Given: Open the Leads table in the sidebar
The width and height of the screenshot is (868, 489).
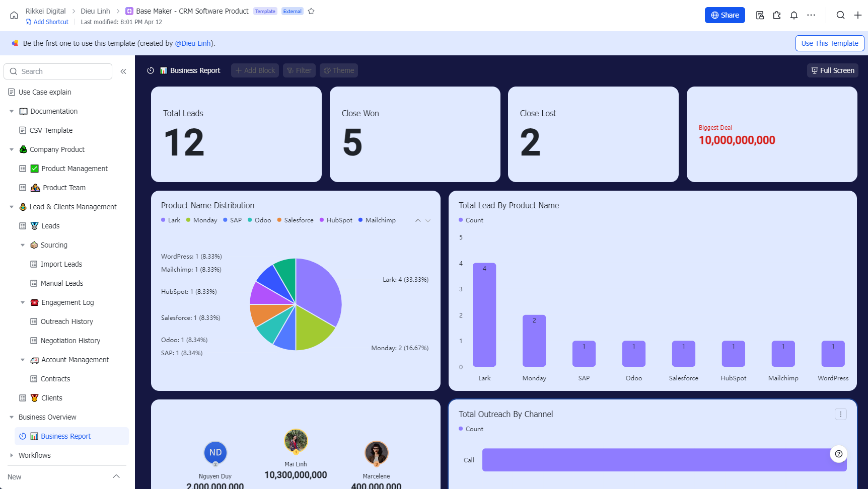Looking at the screenshot, I should tap(50, 226).
